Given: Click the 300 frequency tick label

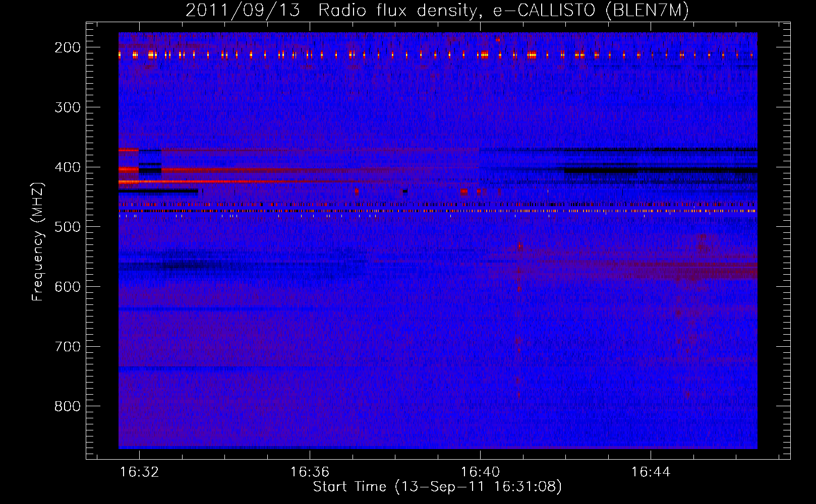Looking at the screenshot, I should tap(67, 107).
